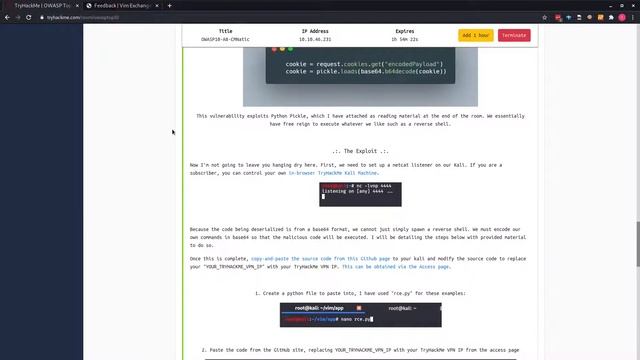The width and height of the screenshot is (640, 360).
Task: Bookmark this page with the star icon
Action: click(544, 18)
